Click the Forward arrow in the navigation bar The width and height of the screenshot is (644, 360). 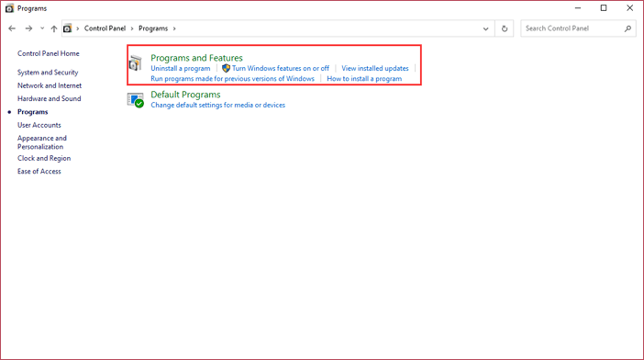click(x=28, y=28)
